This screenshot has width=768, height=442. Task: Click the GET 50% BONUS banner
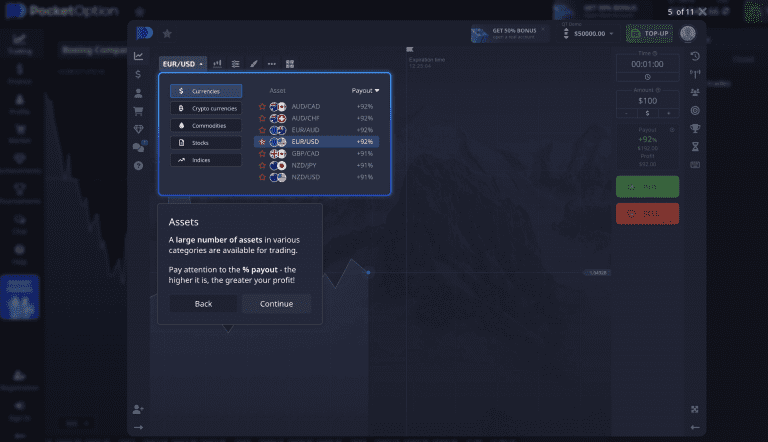tap(509, 33)
